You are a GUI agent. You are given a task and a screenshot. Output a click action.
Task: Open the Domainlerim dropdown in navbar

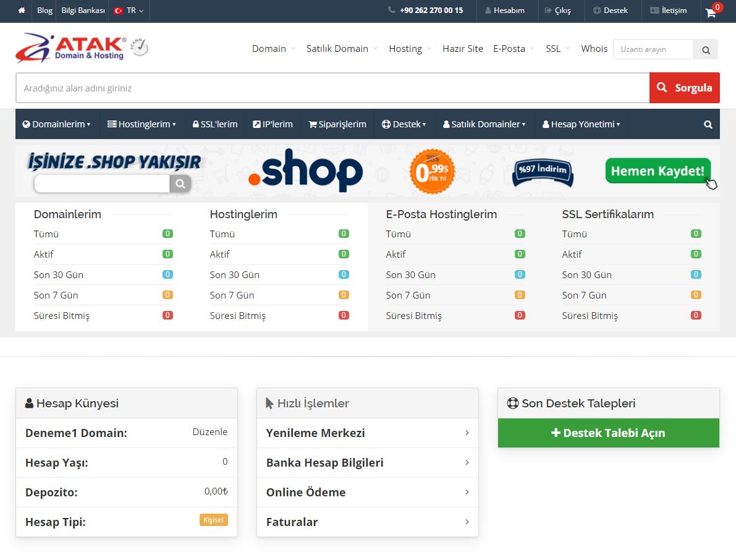(57, 124)
